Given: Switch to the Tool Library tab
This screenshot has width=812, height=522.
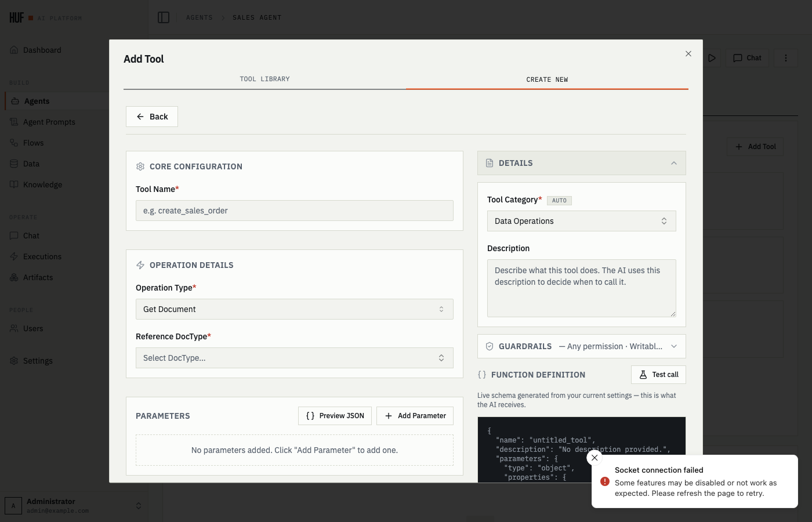Looking at the screenshot, I should tap(264, 79).
